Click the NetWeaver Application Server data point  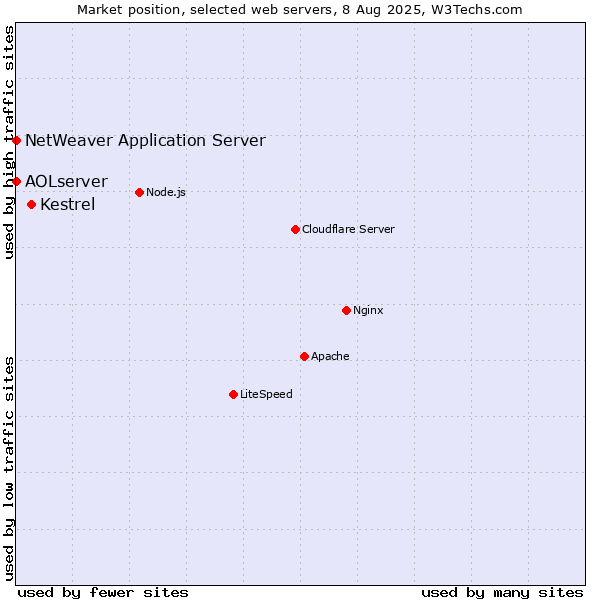(16, 140)
